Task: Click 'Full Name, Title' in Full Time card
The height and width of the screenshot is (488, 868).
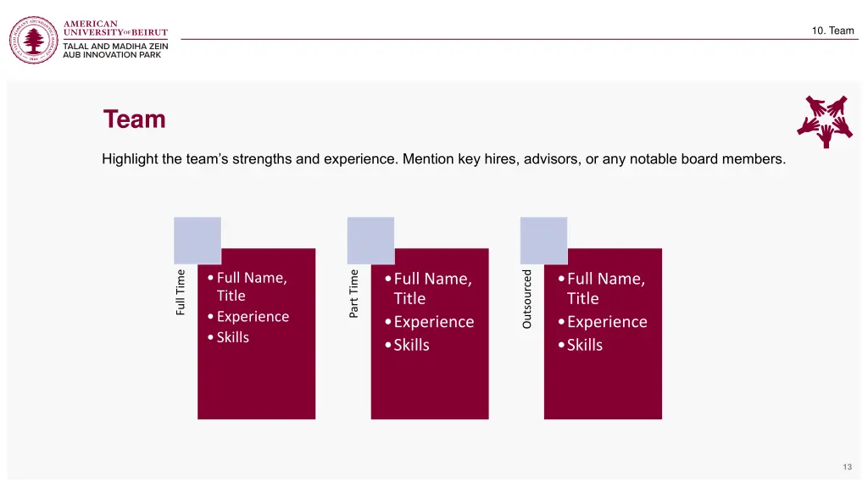Action: coord(252,286)
